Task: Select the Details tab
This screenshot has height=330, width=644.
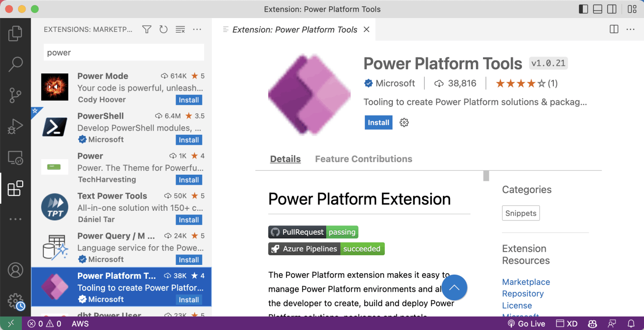Action: click(x=285, y=159)
